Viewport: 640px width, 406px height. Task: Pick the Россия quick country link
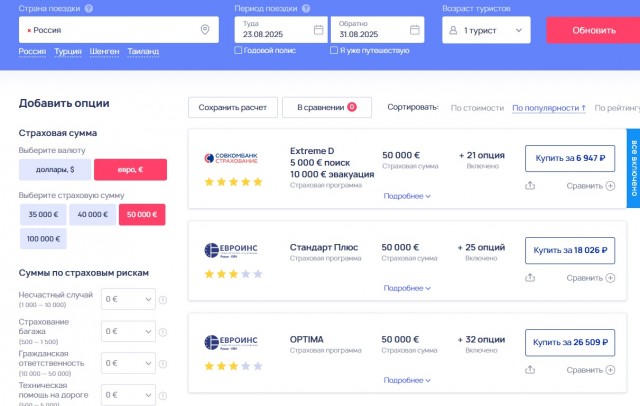32,51
